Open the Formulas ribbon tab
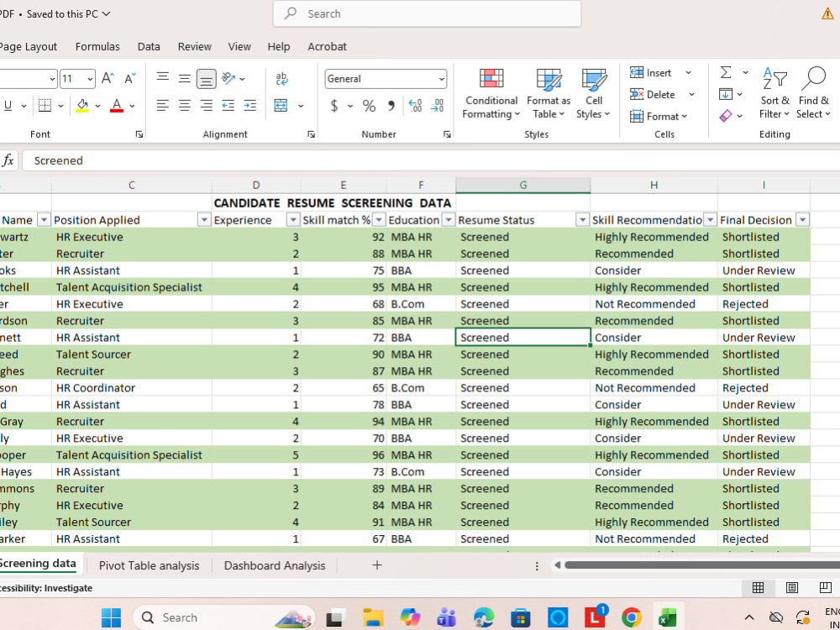This screenshot has width=840, height=630. pyautogui.click(x=97, y=46)
